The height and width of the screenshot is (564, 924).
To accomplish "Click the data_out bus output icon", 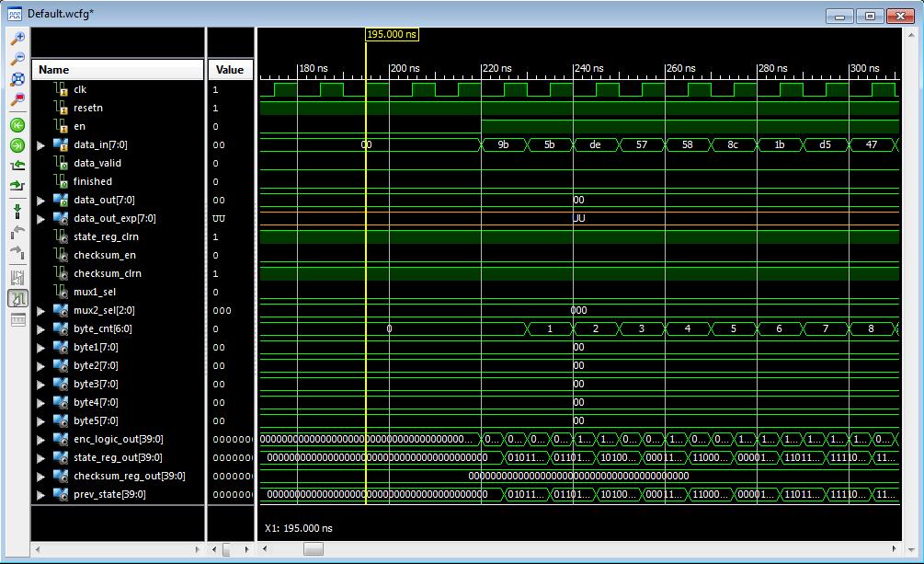I will (61, 200).
